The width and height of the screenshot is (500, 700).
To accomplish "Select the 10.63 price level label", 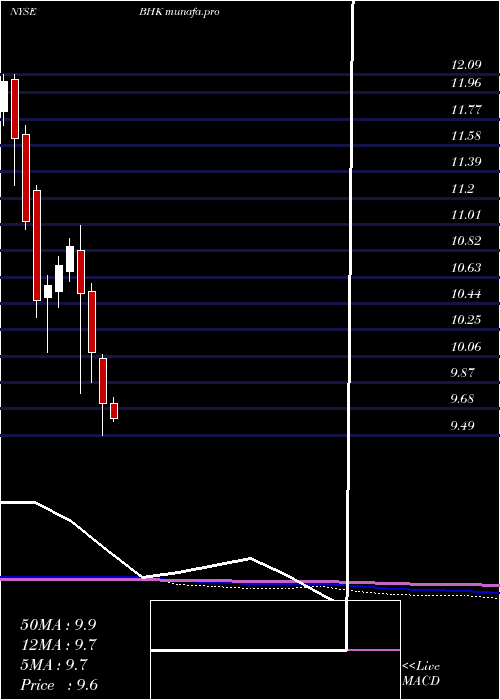I will [x=466, y=267].
